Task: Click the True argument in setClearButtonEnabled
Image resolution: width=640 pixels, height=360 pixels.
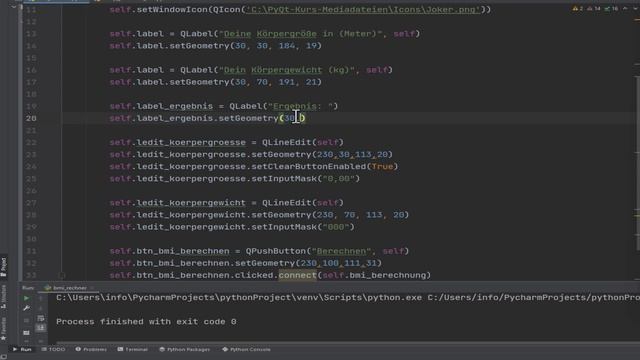Action: pos(382,167)
